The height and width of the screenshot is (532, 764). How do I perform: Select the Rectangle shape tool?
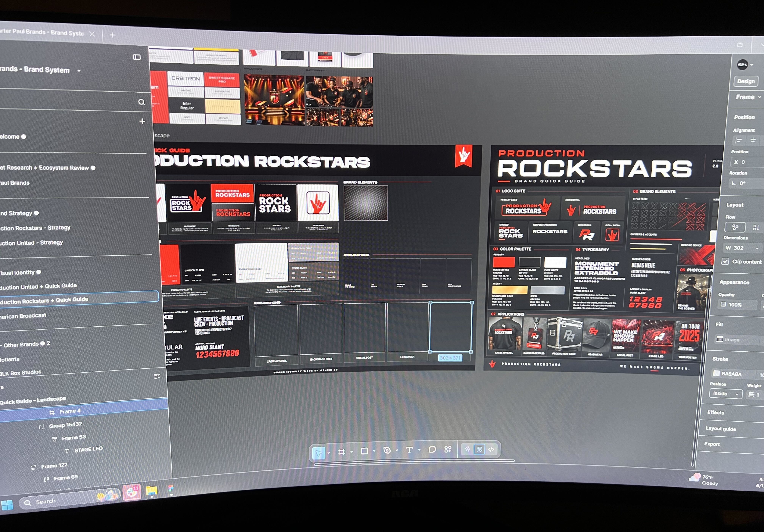pos(364,451)
